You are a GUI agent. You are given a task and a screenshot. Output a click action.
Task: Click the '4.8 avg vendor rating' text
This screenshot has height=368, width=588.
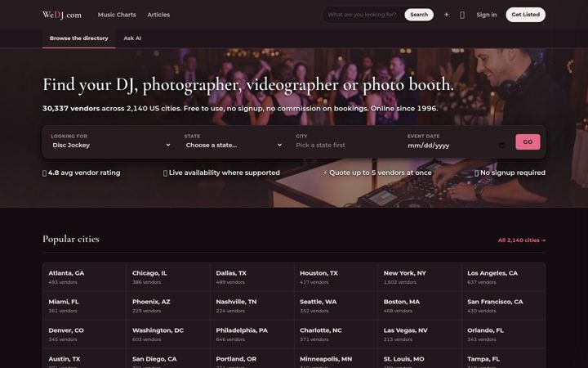[84, 173]
